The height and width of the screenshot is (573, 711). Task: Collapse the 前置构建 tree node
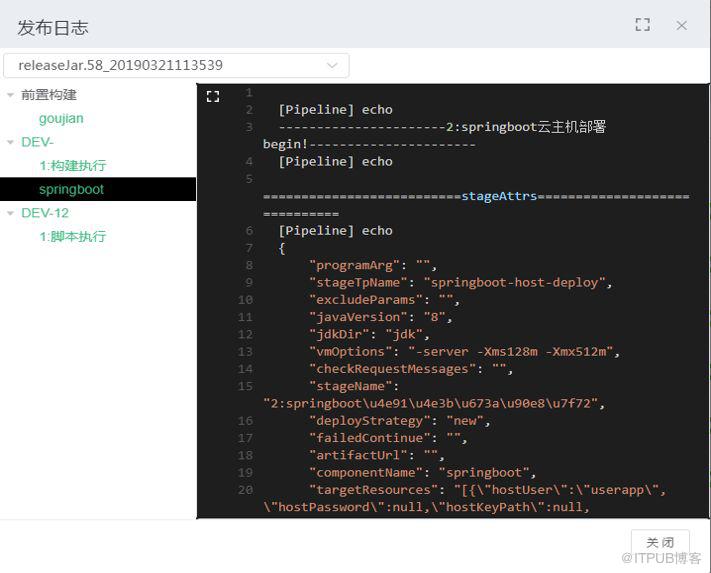(x=10, y=95)
